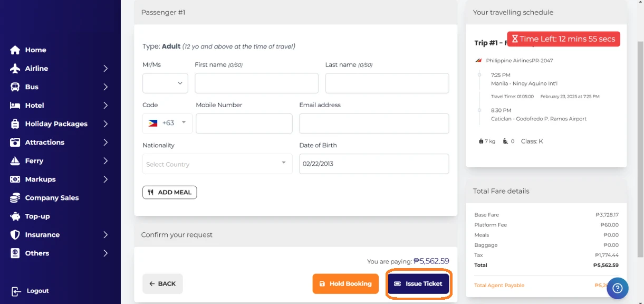Click the Home house icon in sidebar
Image resolution: width=644 pixels, height=304 pixels.
pos(15,50)
